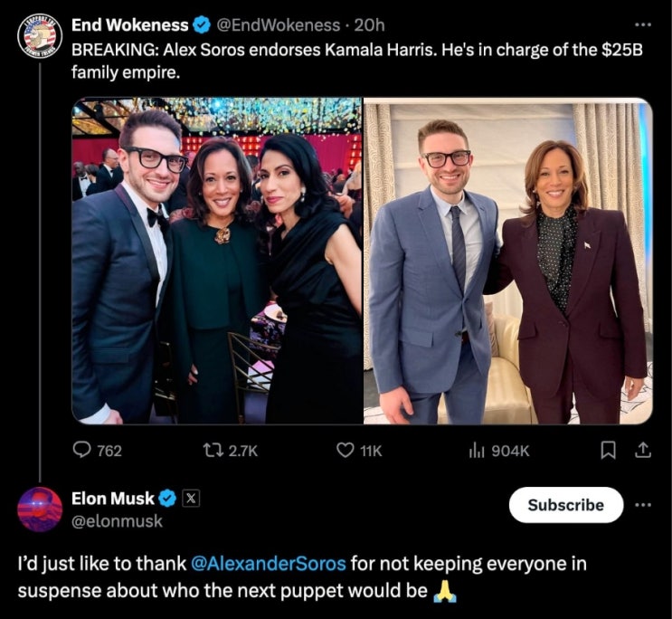Open End Wokeness post more options
Screen dimensions: 672x619
point(643,25)
